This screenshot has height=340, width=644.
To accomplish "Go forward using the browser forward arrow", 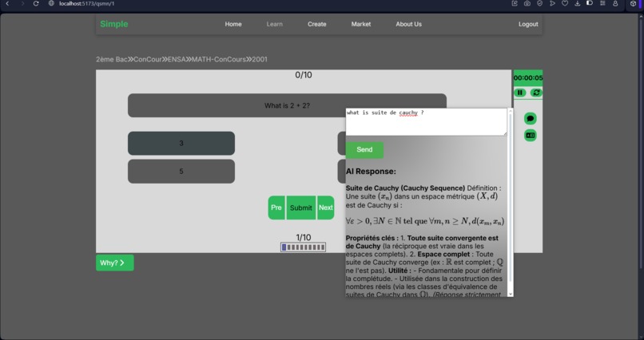I will click(22, 4).
